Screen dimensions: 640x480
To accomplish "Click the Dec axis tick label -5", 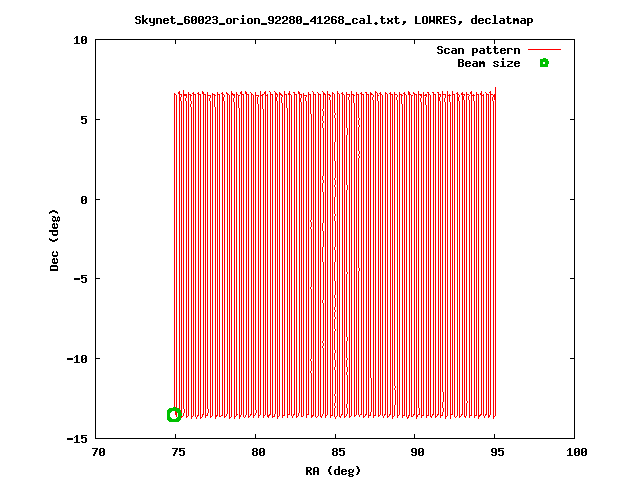I will pyautogui.click(x=80, y=279).
